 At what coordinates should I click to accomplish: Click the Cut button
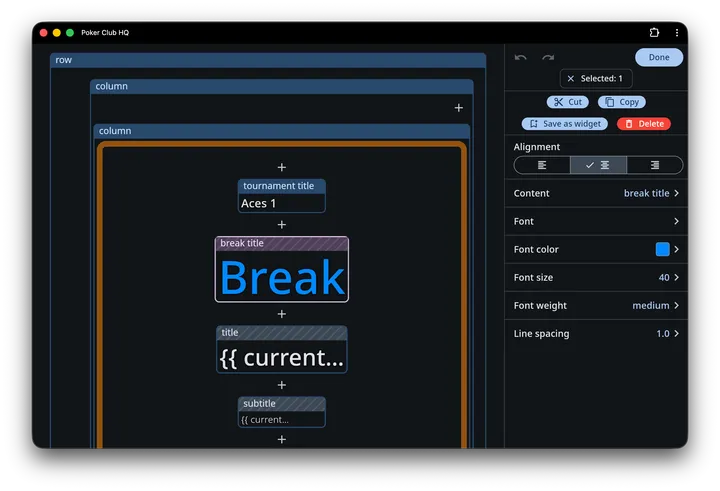coord(568,102)
